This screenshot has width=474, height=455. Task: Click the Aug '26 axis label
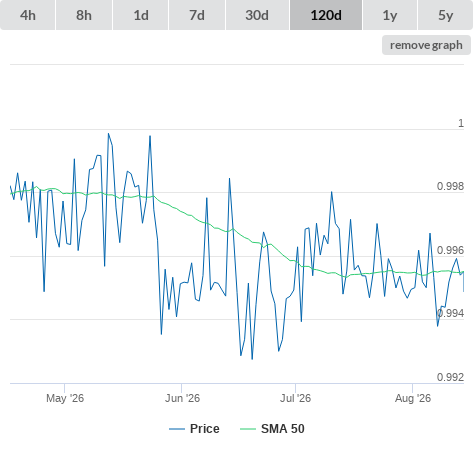click(x=413, y=398)
